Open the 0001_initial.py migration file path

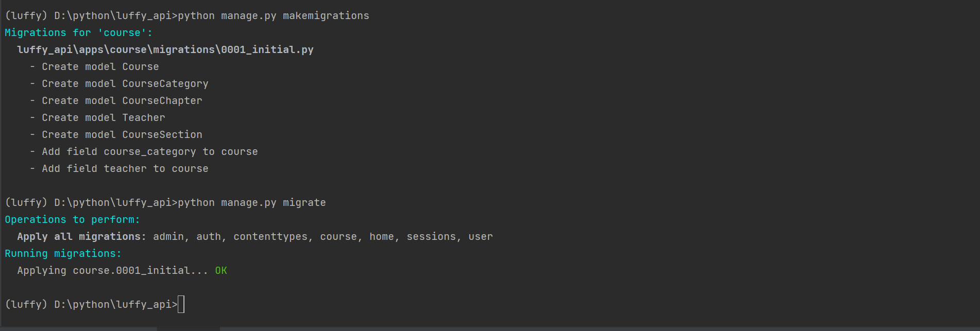pyautogui.click(x=165, y=50)
